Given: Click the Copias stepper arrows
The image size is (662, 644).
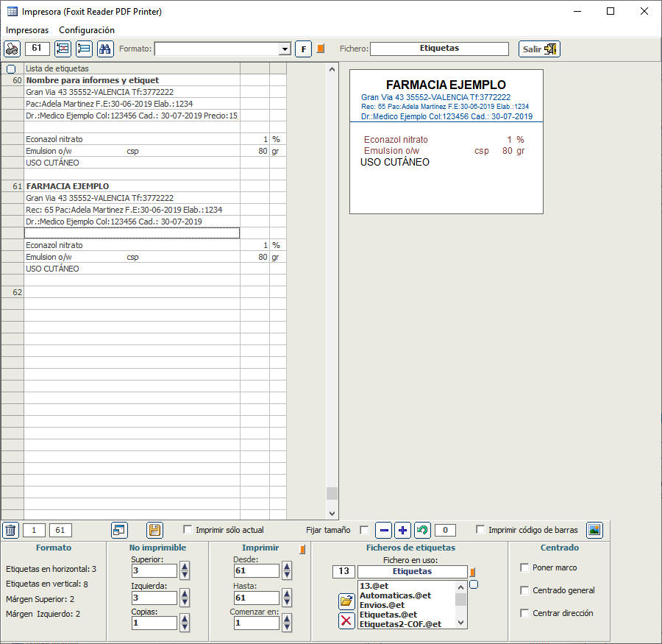Looking at the screenshot, I should tap(185, 623).
